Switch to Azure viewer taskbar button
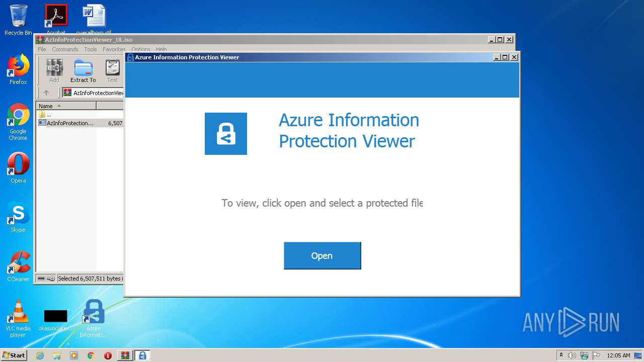 (142, 355)
